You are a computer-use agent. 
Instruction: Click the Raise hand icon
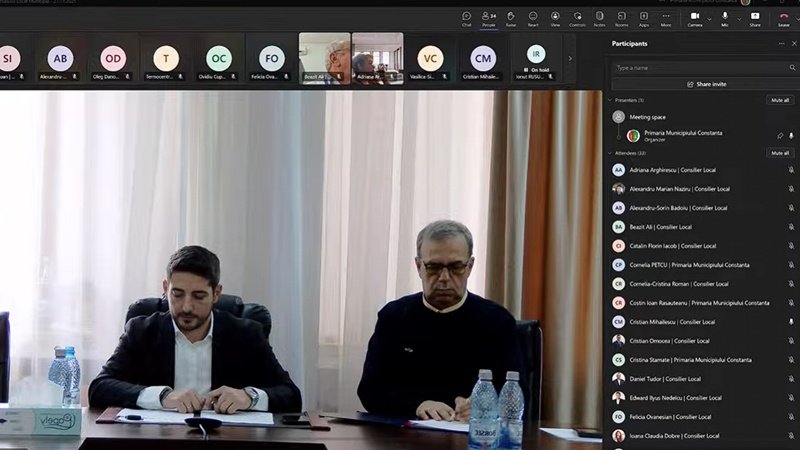pyautogui.click(x=510, y=17)
